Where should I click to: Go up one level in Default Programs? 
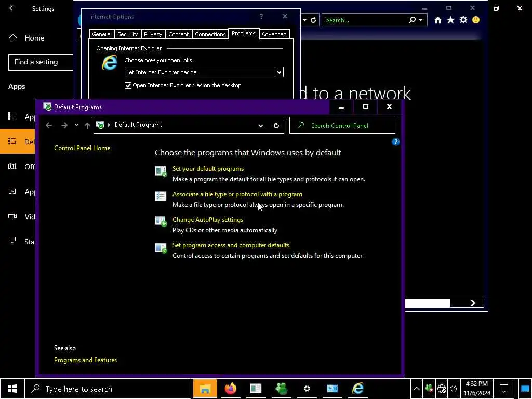pyautogui.click(x=87, y=125)
